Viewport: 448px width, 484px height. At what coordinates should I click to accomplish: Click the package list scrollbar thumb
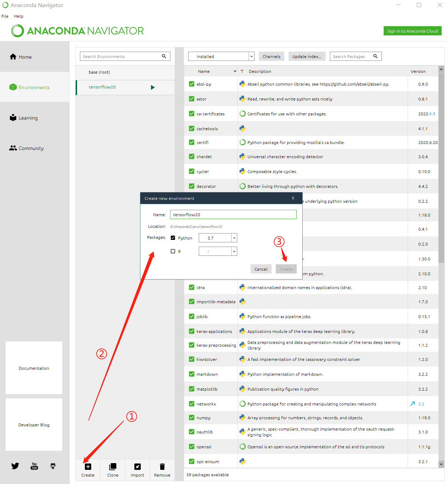441,168
